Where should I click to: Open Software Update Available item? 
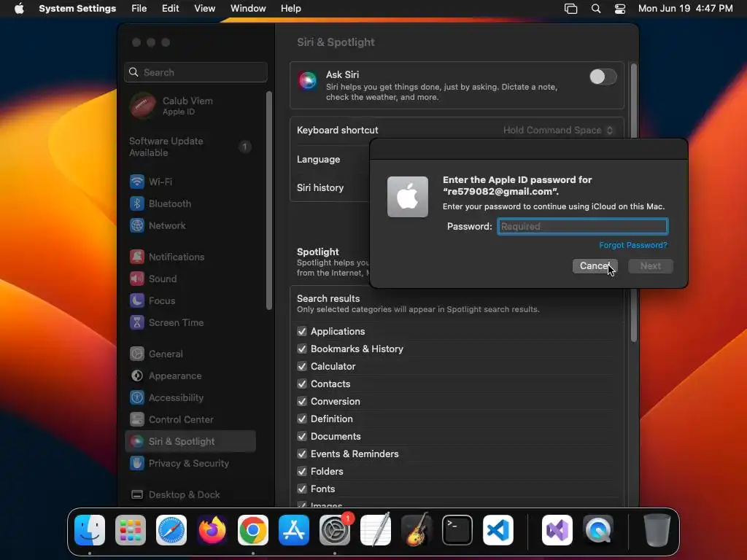click(190, 147)
